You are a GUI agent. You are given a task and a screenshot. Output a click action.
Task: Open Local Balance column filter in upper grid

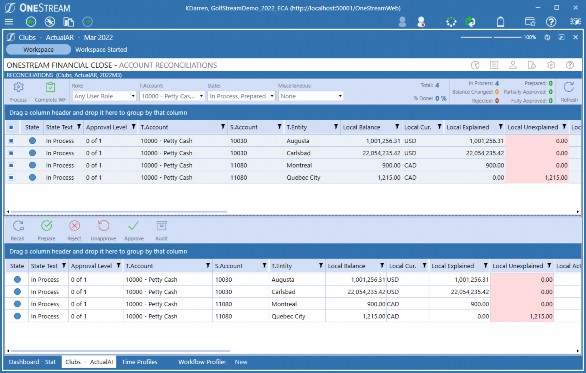click(397, 127)
